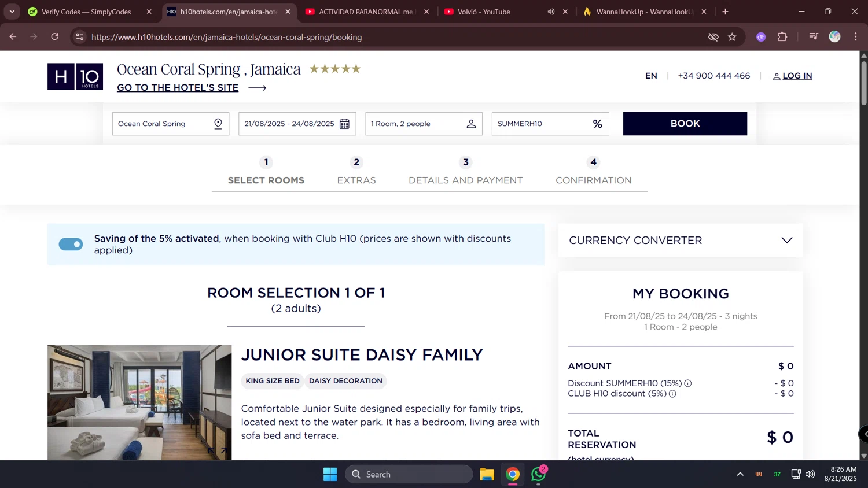
Task: Open the EN language selector
Action: 651,76
